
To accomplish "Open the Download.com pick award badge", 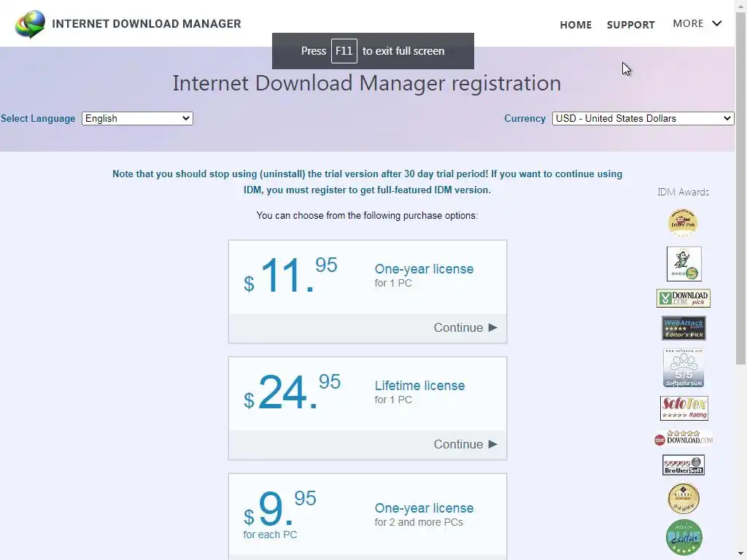I will (x=683, y=298).
